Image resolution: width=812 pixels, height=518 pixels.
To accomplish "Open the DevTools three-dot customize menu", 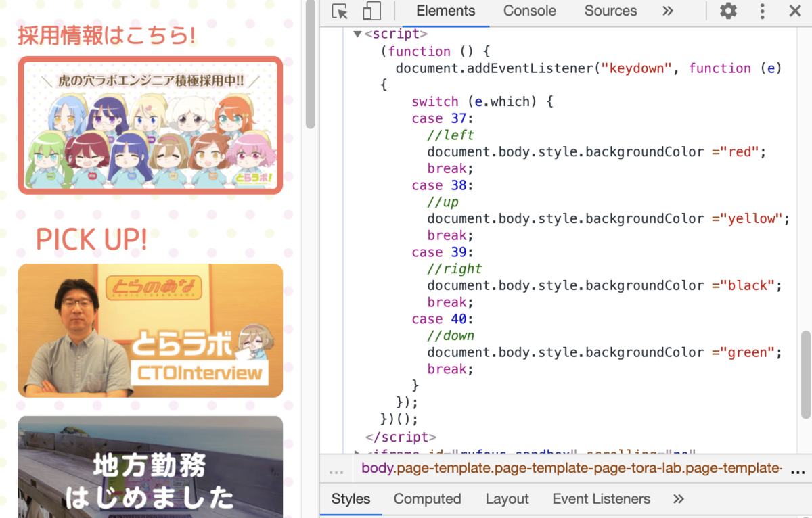I will pyautogui.click(x=762, y=11).
